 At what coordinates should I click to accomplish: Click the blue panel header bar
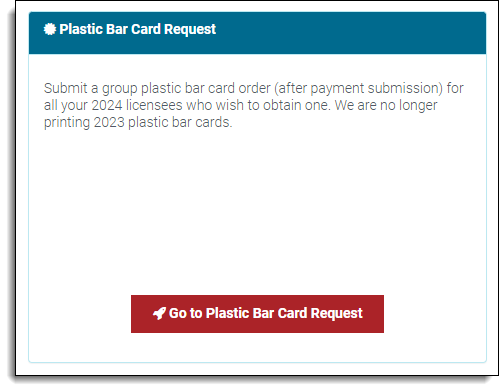coord(257,33)
